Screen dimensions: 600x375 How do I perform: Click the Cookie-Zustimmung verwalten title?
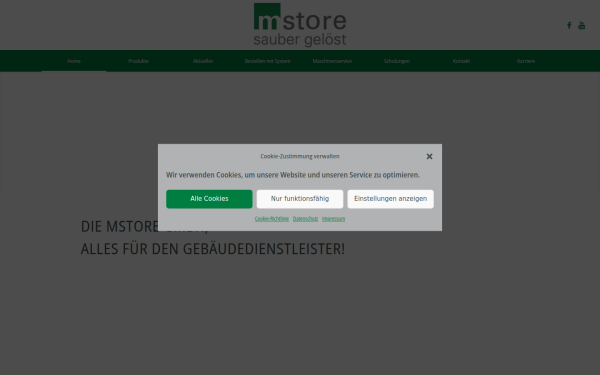300,156
